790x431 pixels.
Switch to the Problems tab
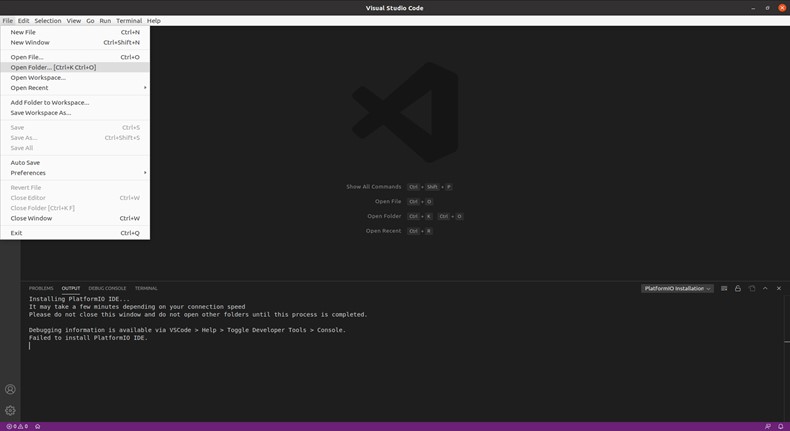click(41, 288)
